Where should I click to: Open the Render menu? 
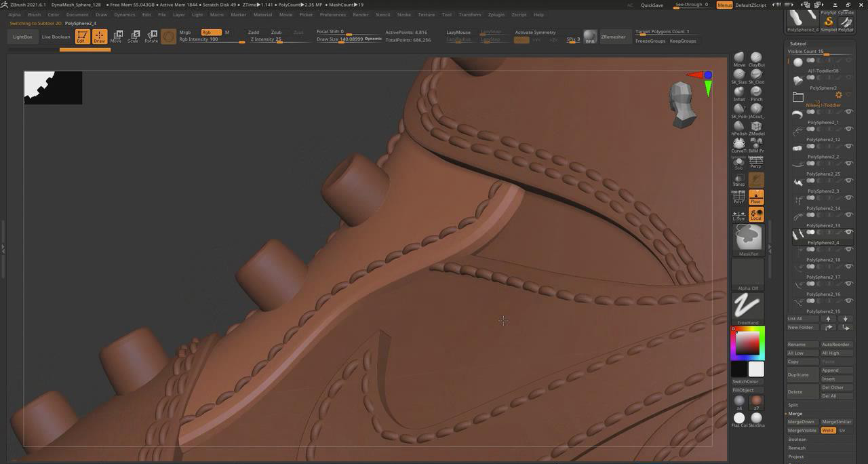click(361, 14)
